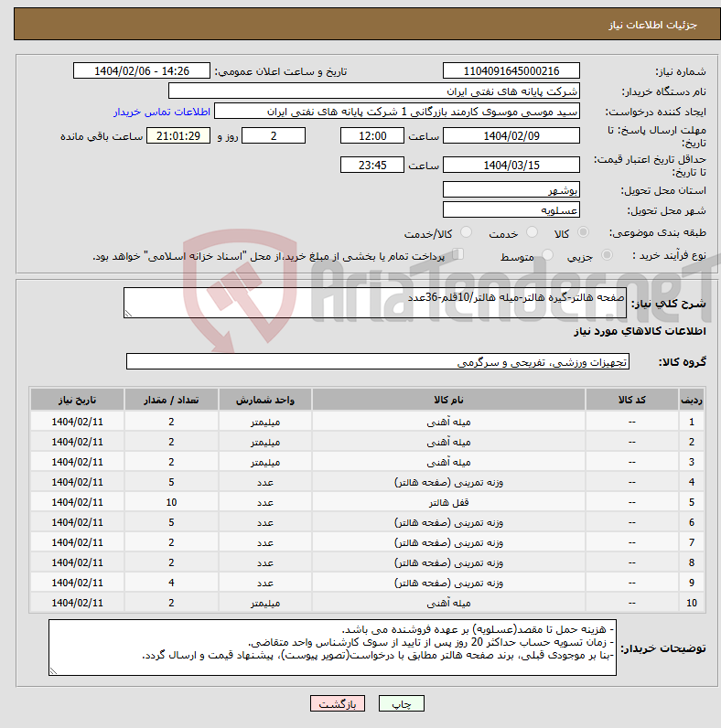Image resolution: width=721 pixels, height=728 pixels.
Task: Toggle the اسناد خزانه اسلامی payment checkbox
Action: (458, 254)
